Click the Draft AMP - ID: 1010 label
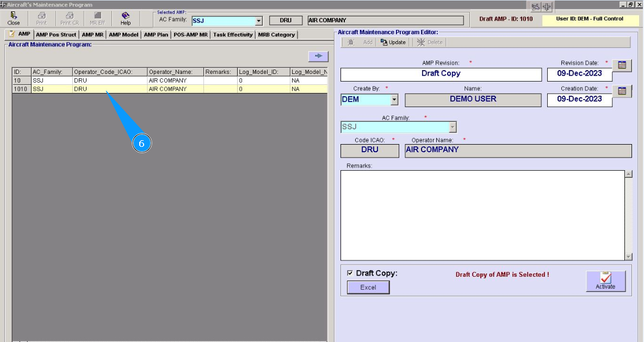 click(x=506, y=19)
